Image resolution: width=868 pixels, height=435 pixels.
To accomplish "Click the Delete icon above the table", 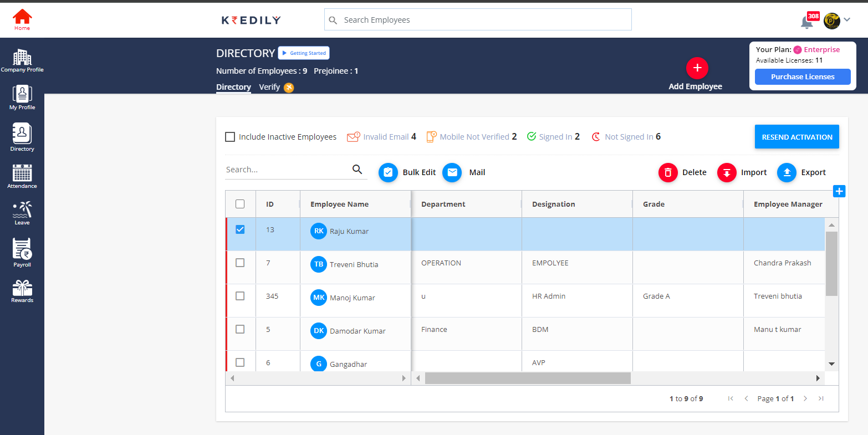I will pos(667,172).
